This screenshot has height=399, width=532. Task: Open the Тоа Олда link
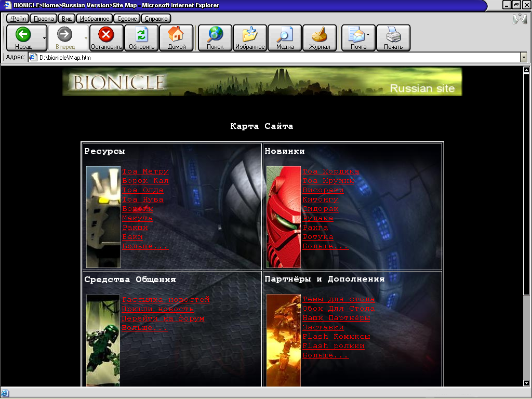(x=142, y=190)
